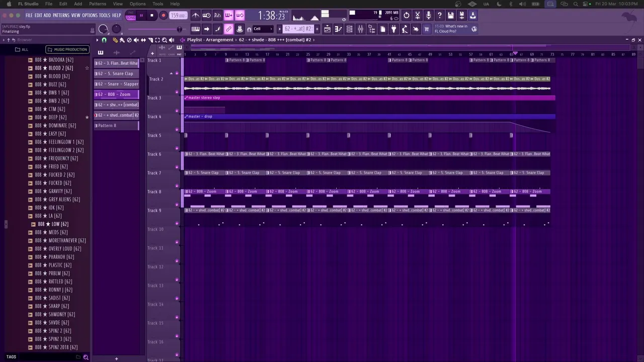This screenshot has height=362, width=644.
Task: Add a new pattern with the plus button
Action: point(317,29)
